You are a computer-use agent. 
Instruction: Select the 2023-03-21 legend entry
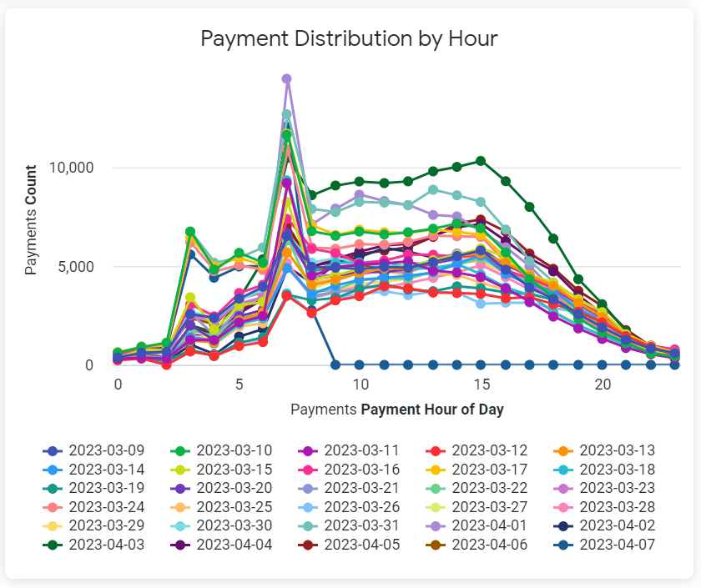(349, 488)
